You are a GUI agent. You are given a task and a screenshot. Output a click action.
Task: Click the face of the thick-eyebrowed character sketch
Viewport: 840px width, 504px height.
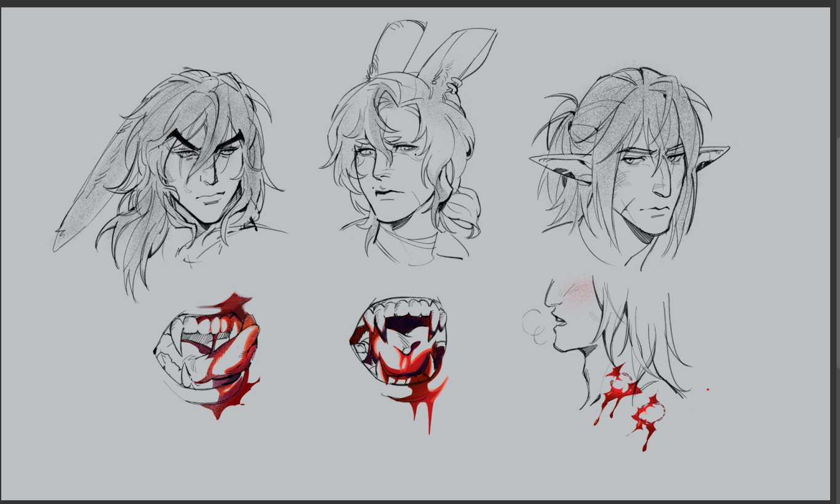click(209, 178)
